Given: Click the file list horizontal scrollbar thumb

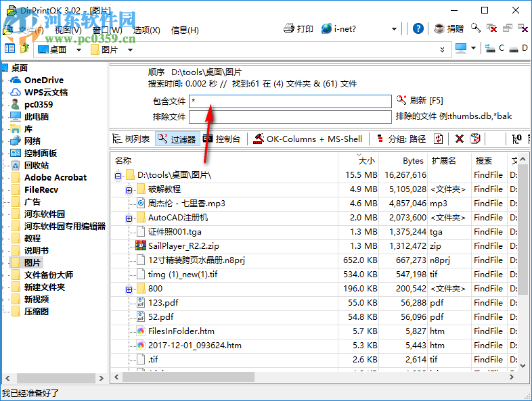Looking at the screenshot, I should point(188,377).
